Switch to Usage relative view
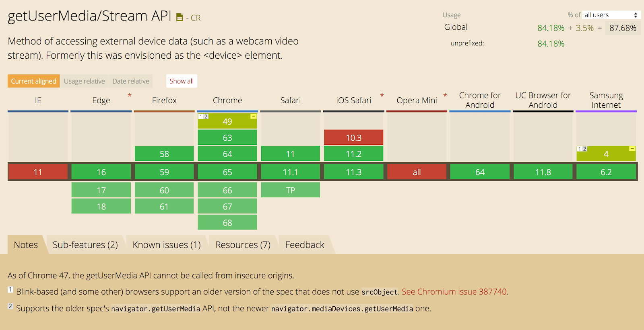This screenshot has width=644, height=330. 85,81
